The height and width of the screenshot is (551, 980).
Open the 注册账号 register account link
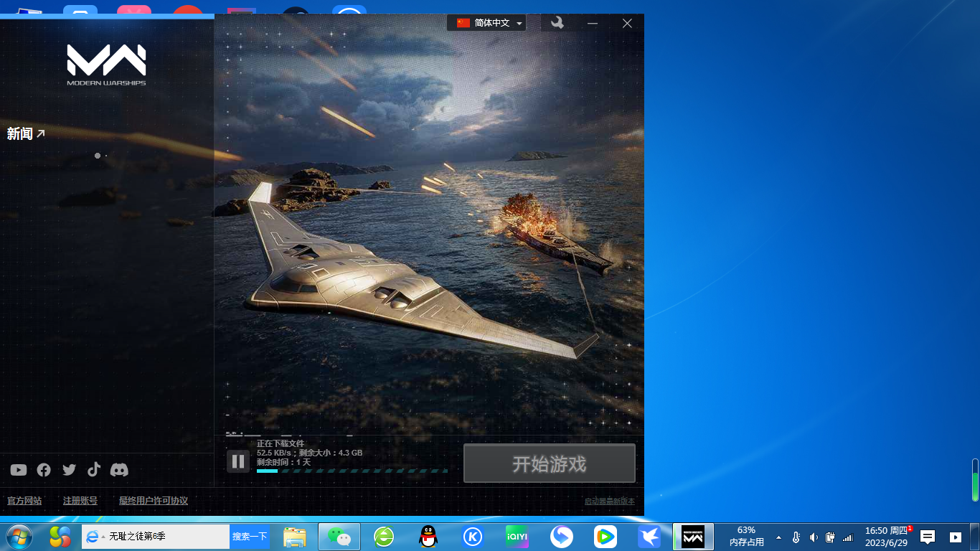point(80,501)
